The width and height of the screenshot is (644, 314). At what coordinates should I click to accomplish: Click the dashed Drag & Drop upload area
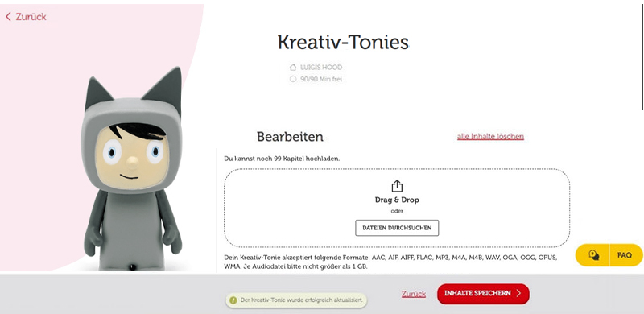[x=397, y=208]
